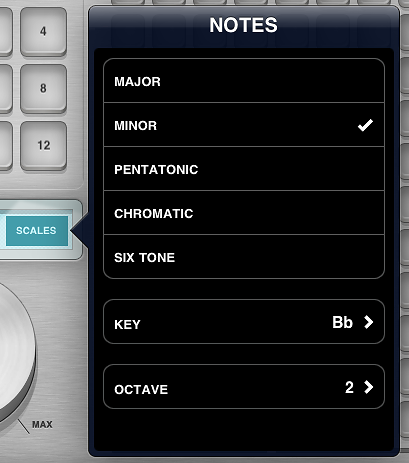Choose the CHROMATIC scale
Image resolution: width=409 pixels, height=463 pixels.
244,213
